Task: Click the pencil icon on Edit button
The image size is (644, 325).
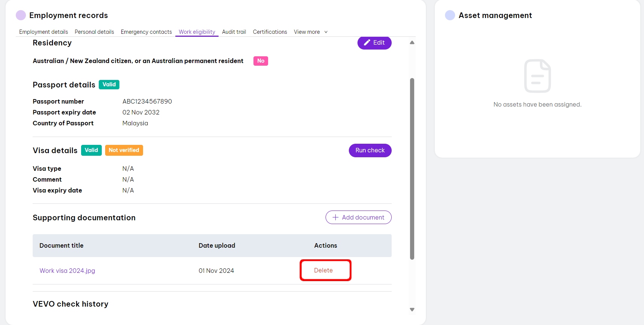Action: pos(367,43)
